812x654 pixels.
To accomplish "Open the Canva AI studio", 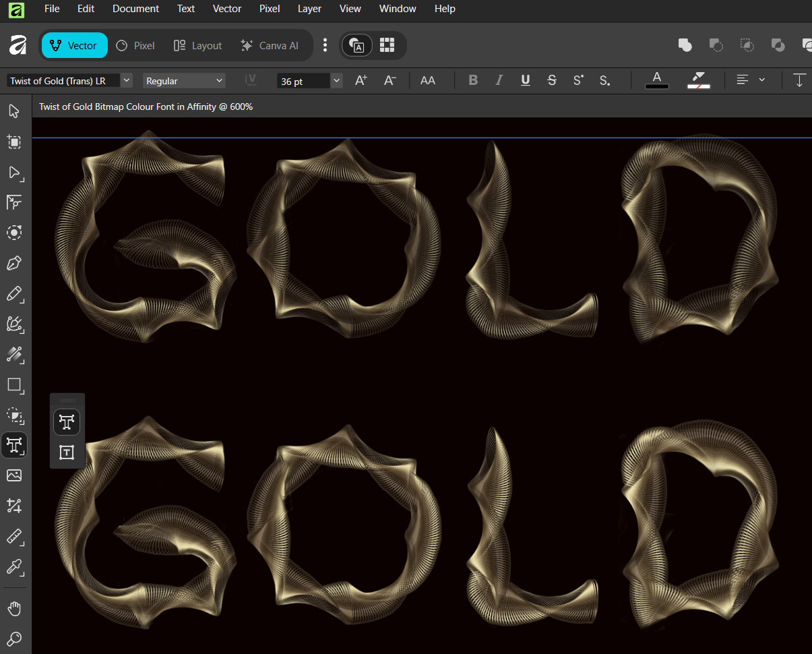I will point(270,45).
